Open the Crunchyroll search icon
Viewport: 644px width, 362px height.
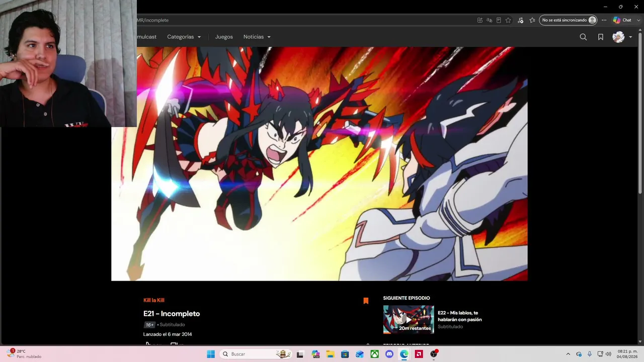tap(583, 37)
